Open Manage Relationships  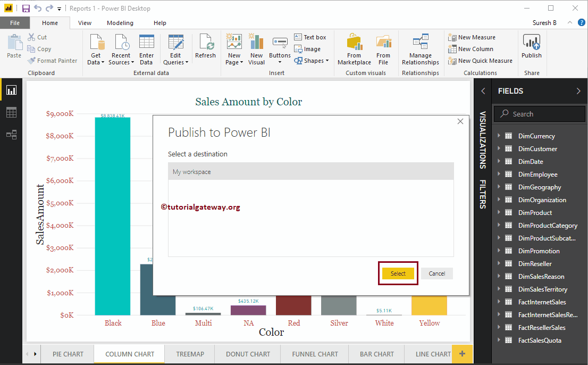[x=421, y=49]
